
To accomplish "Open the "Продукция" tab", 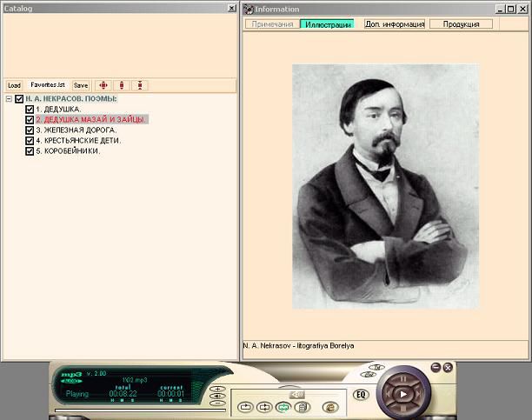I will 461,24.
